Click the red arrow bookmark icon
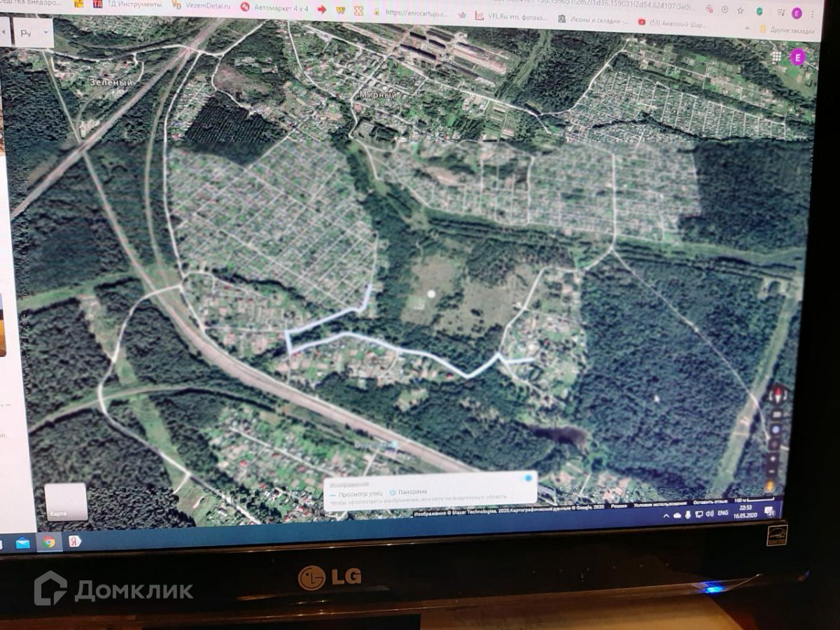This screenshot has height=630, width=840. [321, 9]
